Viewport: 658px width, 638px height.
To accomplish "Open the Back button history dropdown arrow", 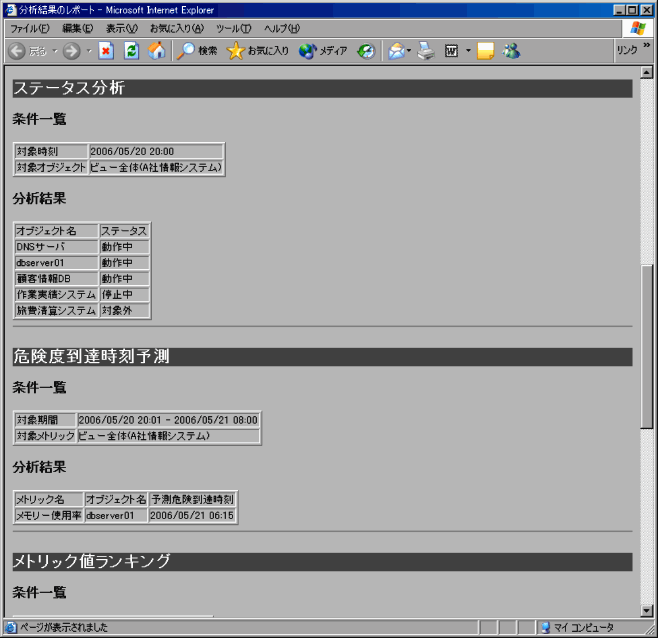I will pos(55,51).
